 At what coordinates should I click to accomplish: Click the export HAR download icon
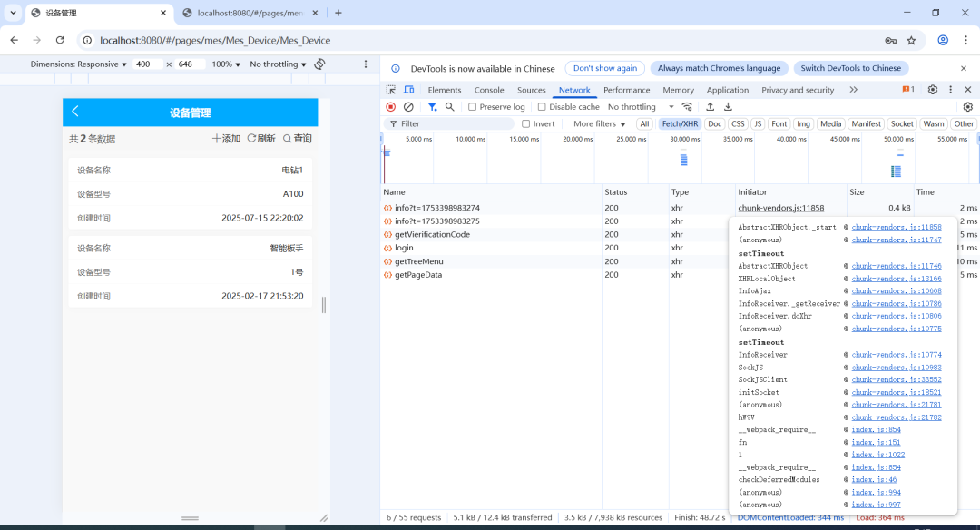[x=728, y=107]
